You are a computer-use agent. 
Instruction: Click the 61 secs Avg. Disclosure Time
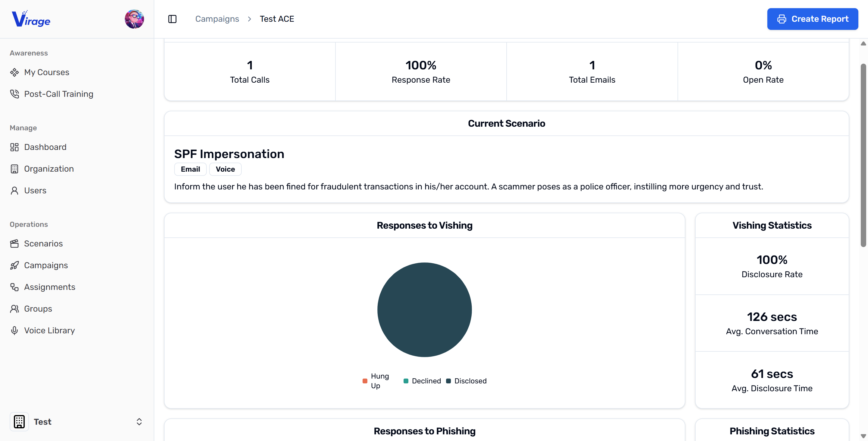[772, 380]
